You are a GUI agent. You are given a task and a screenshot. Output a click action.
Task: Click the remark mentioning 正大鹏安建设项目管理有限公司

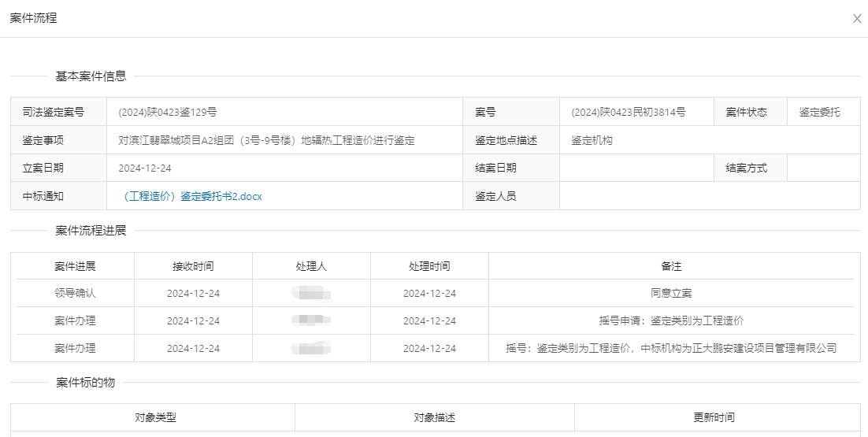pyautogui.click(x=671, y=348)
